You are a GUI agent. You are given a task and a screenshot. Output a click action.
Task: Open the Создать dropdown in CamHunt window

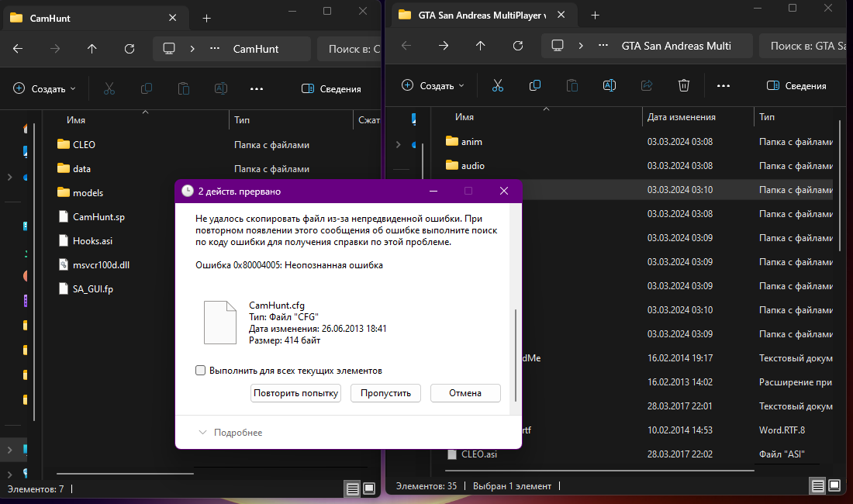coord(45,88)
